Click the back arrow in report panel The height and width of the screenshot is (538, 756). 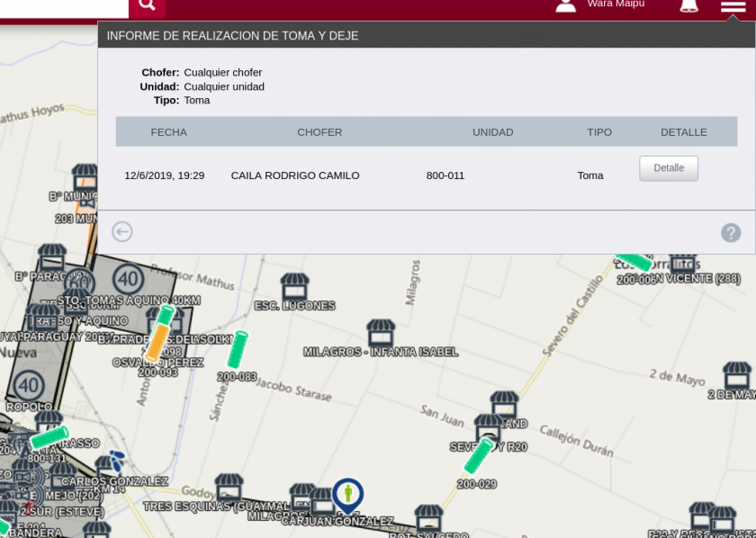[122, 232]
